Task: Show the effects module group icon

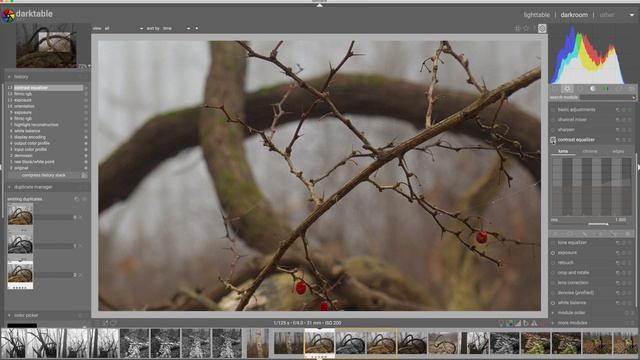Action: (631, 89)
